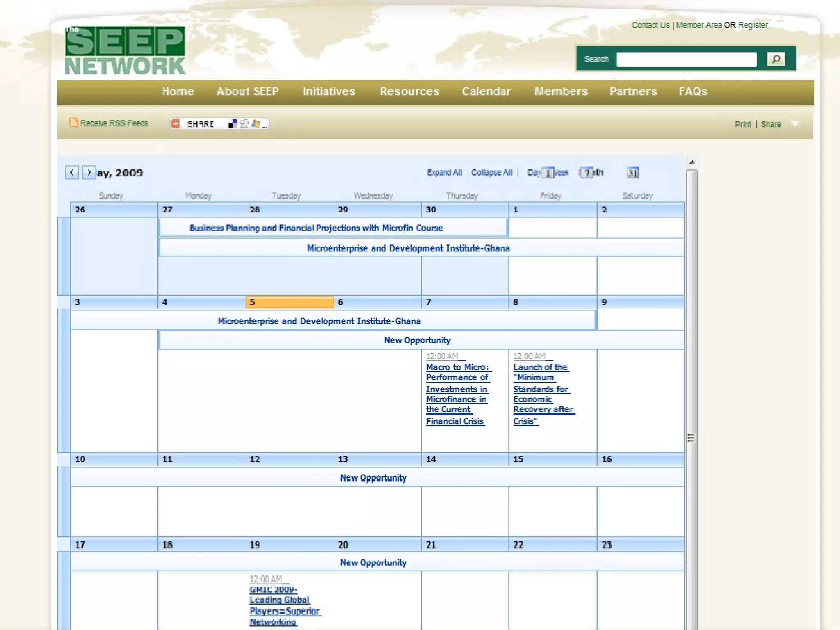Open the Initiatives menu item
The width and height of the screenshot is (840, 630).
[x=329, y=91]
